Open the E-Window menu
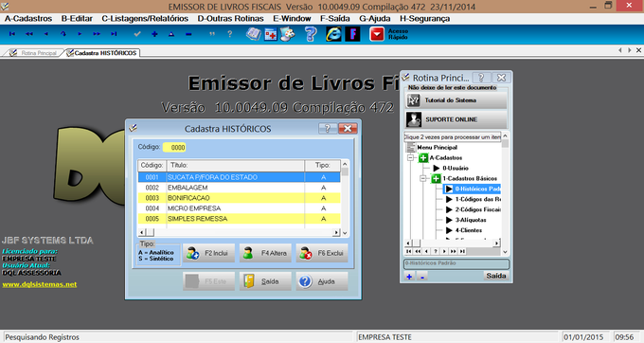 coord(292,19)
